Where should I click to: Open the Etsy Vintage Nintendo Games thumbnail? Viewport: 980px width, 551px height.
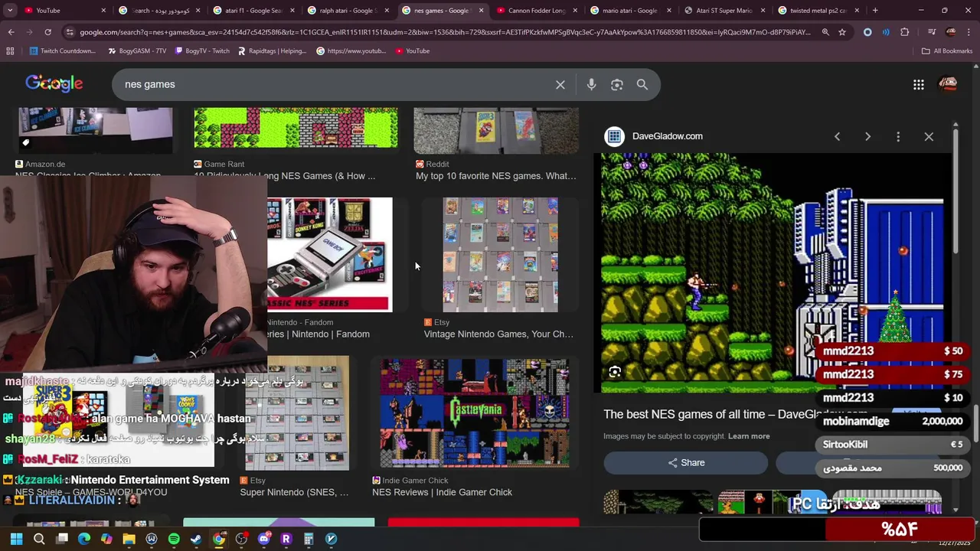[500, 255]
